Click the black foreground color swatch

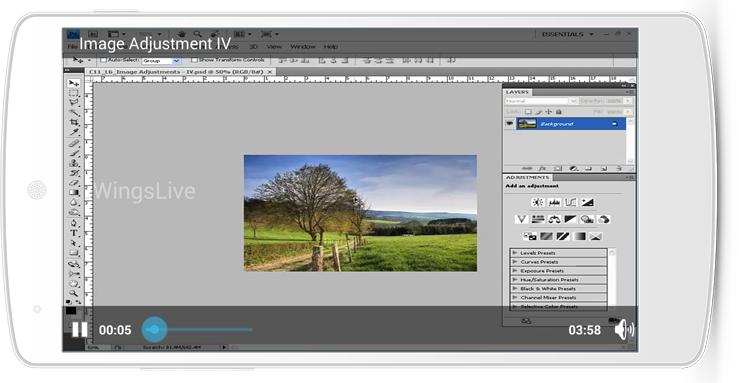[x=71, y=310]
